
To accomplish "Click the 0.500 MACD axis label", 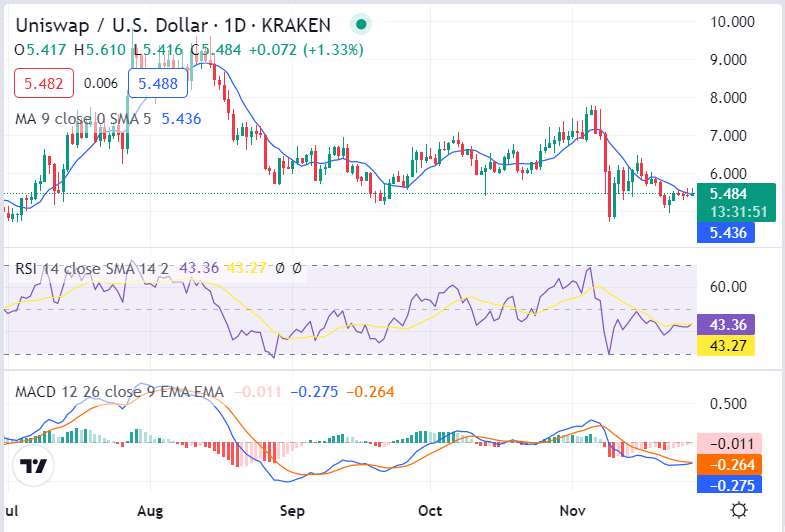I will (x=728, y=404).
